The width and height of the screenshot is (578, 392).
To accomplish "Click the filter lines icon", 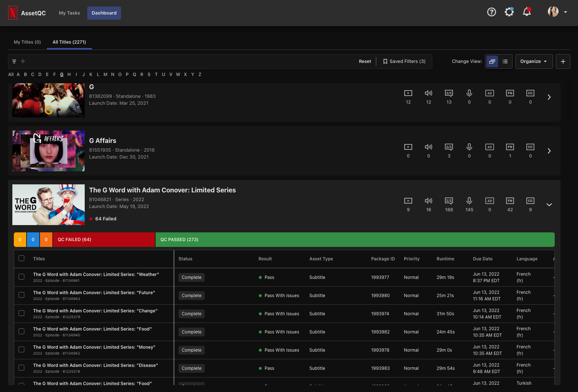I will click(x=14, y=61).
